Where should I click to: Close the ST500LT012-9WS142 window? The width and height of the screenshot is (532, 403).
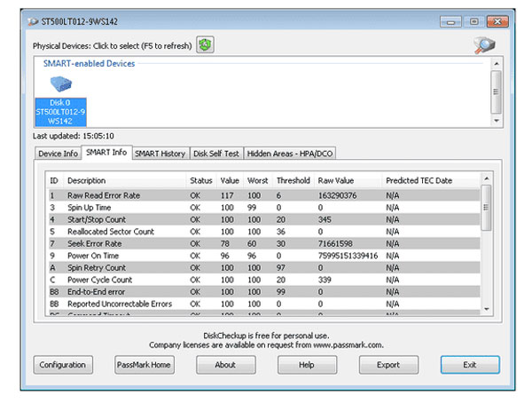[497, 22]
